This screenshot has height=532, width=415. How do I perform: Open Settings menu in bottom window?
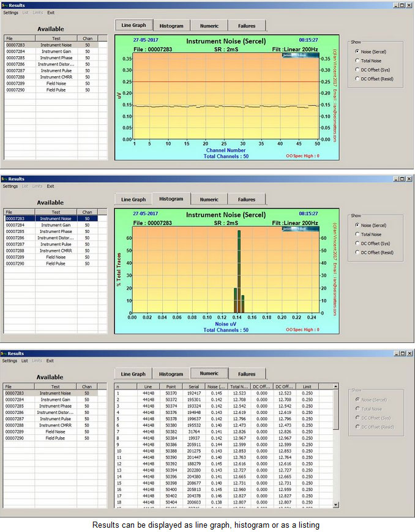tap(10, 361)
